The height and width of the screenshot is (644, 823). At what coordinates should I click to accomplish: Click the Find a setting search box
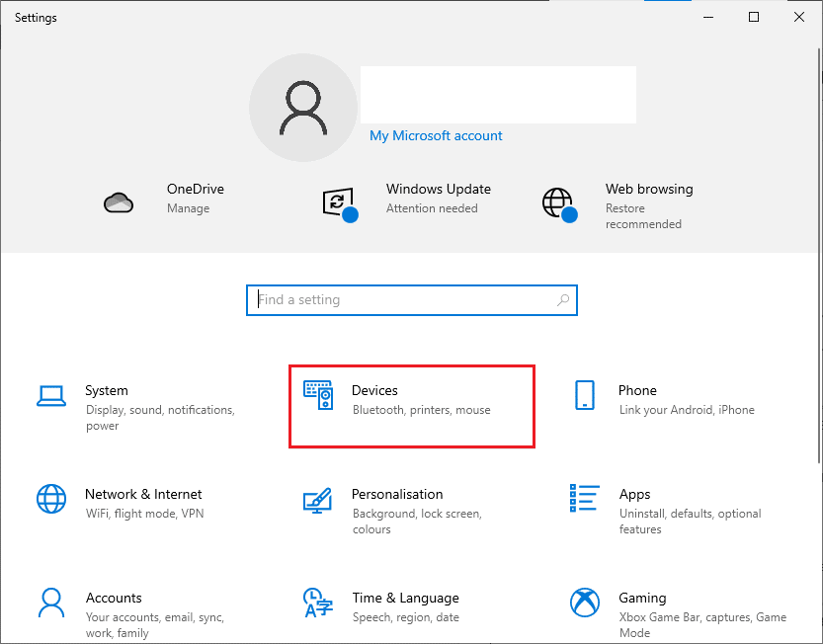[x=412, y=300]
